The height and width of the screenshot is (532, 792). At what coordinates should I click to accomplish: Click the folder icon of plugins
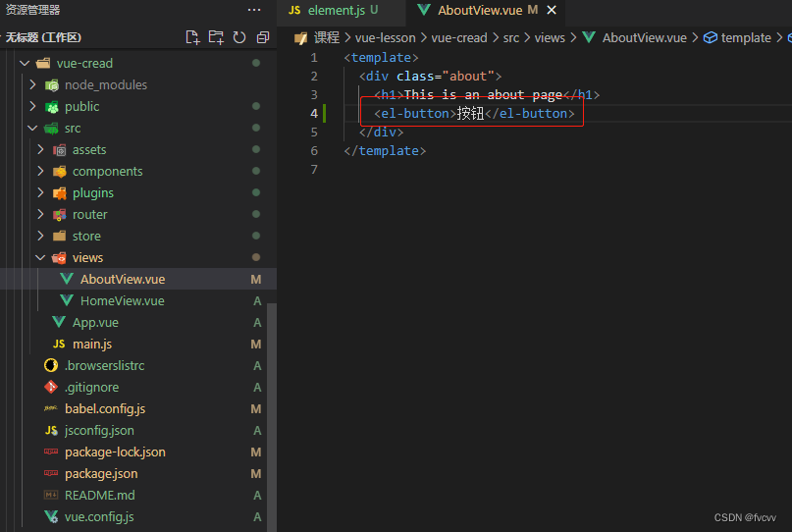tap(60, 193)
